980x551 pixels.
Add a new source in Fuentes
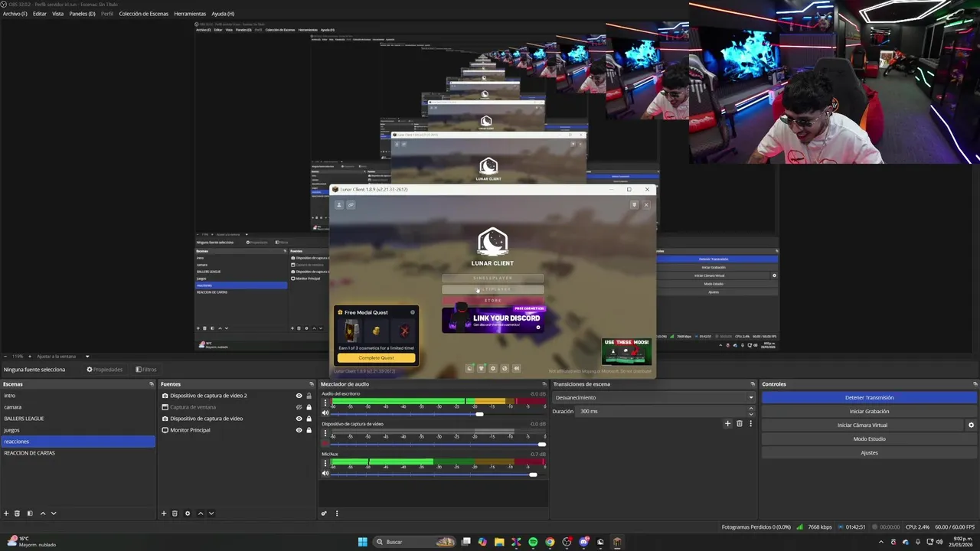pos(164,514)
